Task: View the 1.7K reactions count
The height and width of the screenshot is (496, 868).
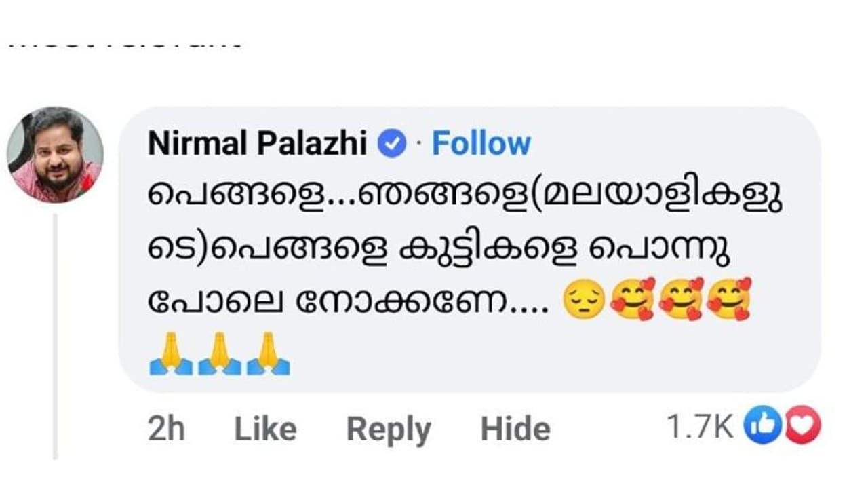Action: coord(700,427)
